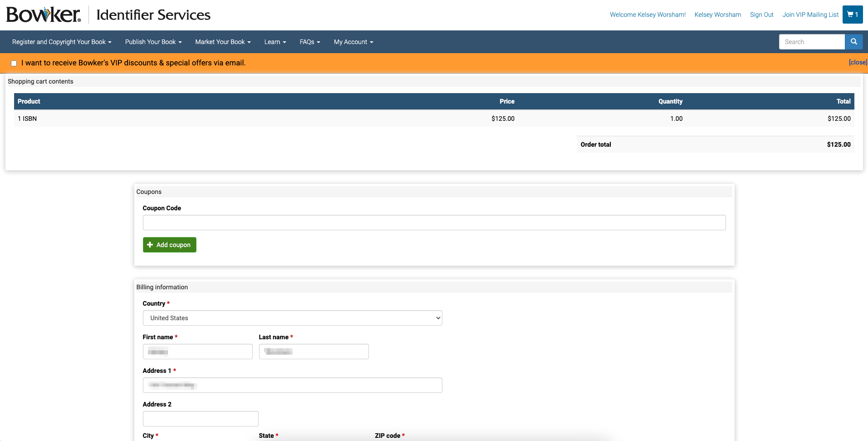Click the Bowker logo
This screenshot has height=441, width=868.
[44, 15]
